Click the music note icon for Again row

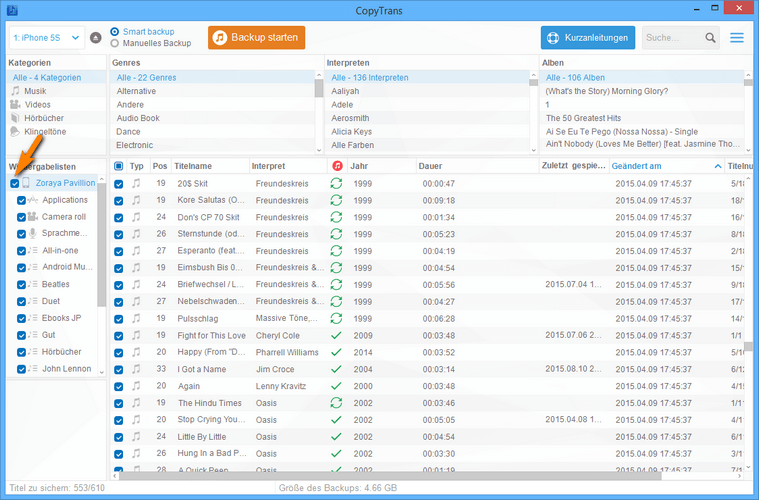click(x=137, y=386)
